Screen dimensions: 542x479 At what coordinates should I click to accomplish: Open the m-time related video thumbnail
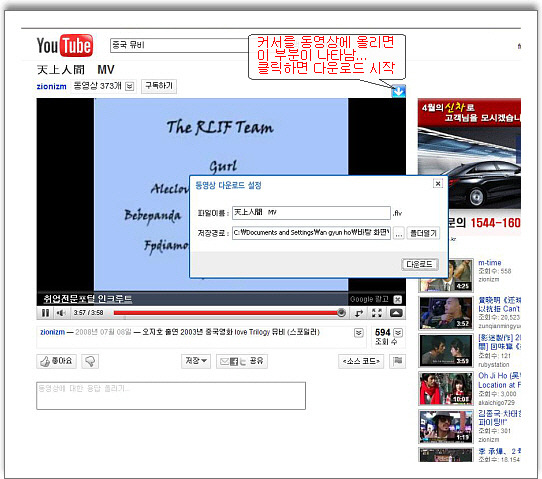[x=446, y=276]
